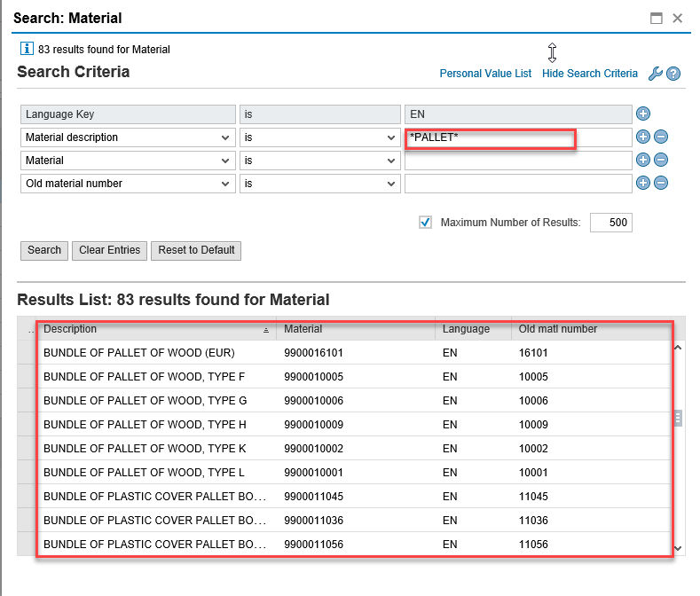Sort by the Description column sort indicator
This screenshot has height=596, width=700.
[266, 330]
